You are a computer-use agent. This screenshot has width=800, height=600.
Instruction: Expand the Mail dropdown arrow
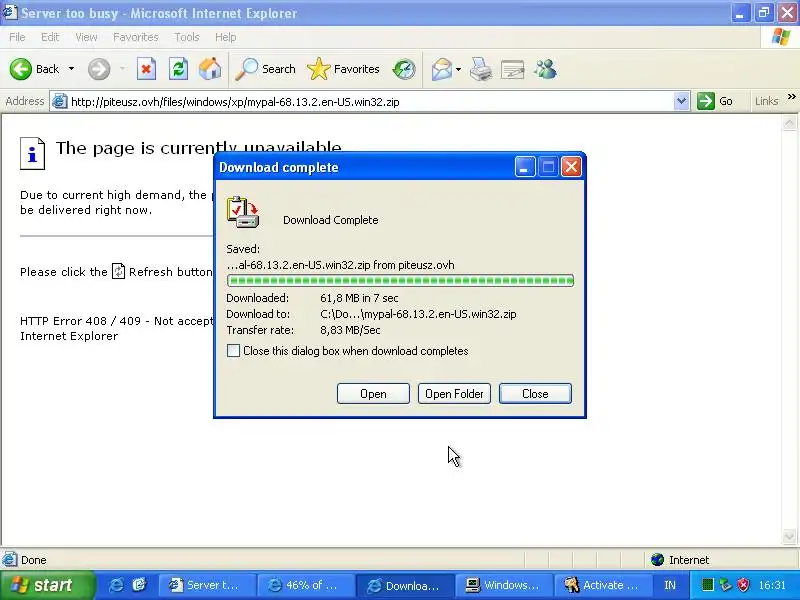pos(458,69)
